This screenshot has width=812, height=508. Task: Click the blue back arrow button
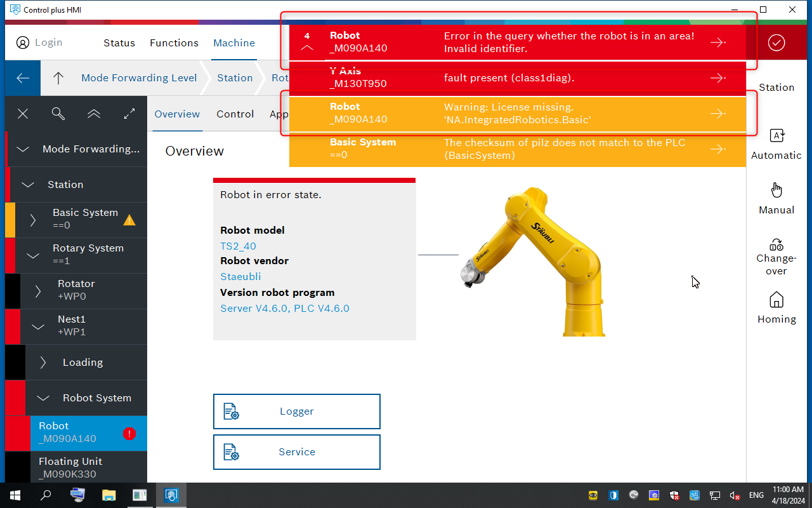[23, 78]
